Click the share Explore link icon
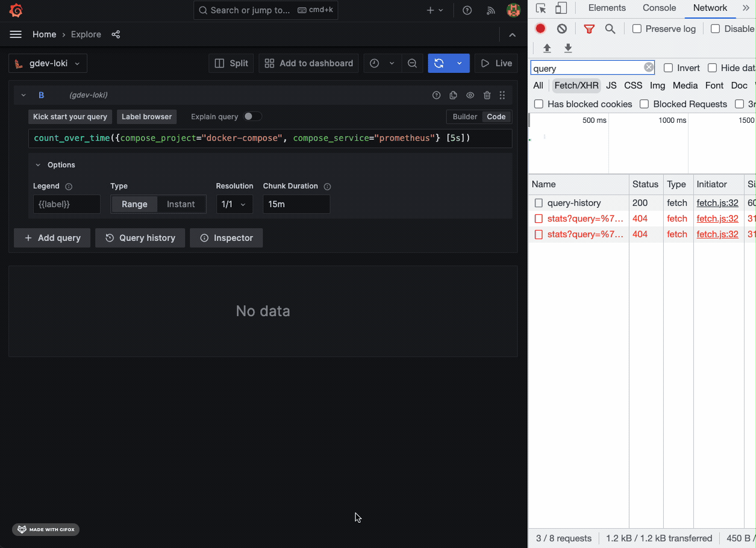Image resolution: width=756 pixels, height=548 pixels. pyautogui.click(x=116, y=34)
